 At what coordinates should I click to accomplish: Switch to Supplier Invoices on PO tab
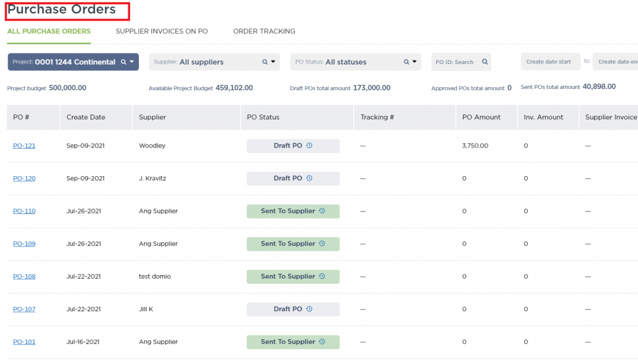[x=161, y=31]
